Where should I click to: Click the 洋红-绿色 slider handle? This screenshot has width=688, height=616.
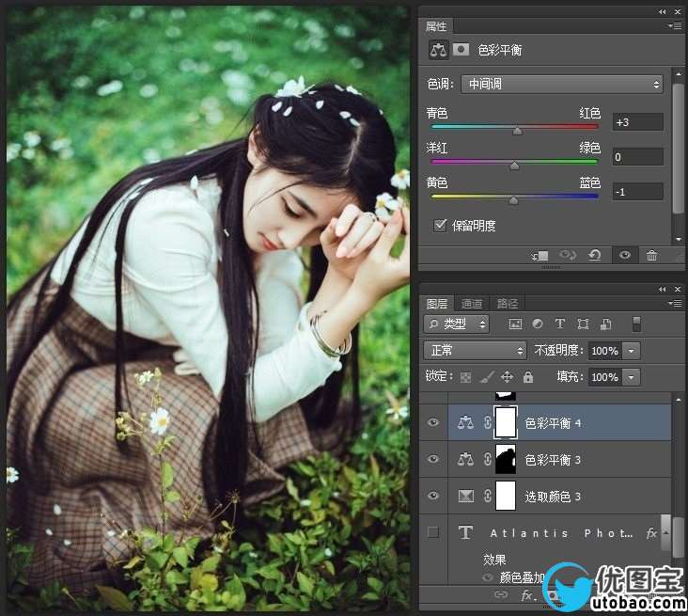coord(515,166)
